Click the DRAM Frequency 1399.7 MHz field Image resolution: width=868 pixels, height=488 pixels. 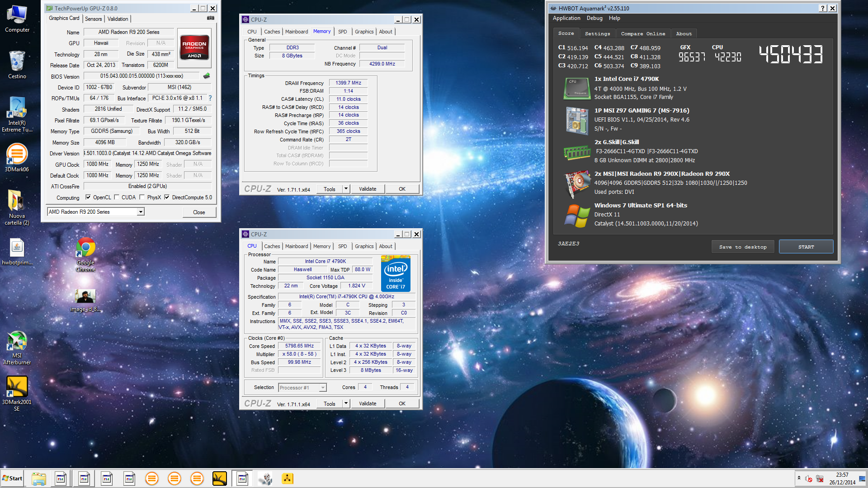click(x=348, y=83)
